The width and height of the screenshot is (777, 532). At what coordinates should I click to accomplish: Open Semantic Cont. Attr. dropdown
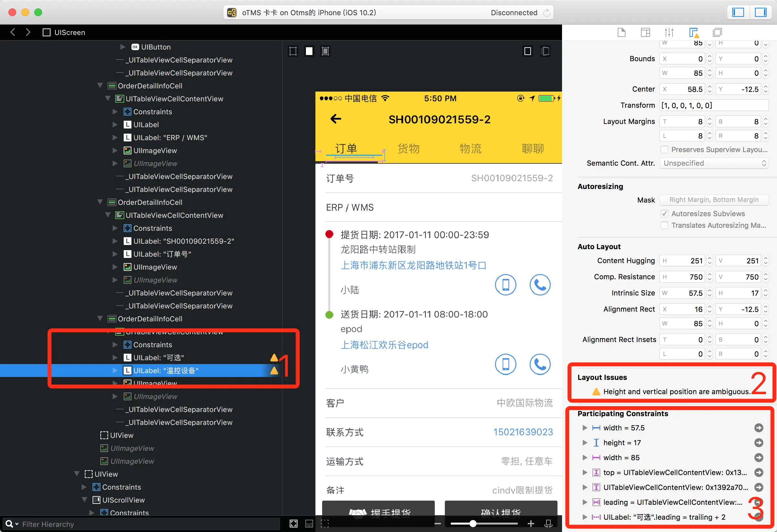click(x=714, y=163)
